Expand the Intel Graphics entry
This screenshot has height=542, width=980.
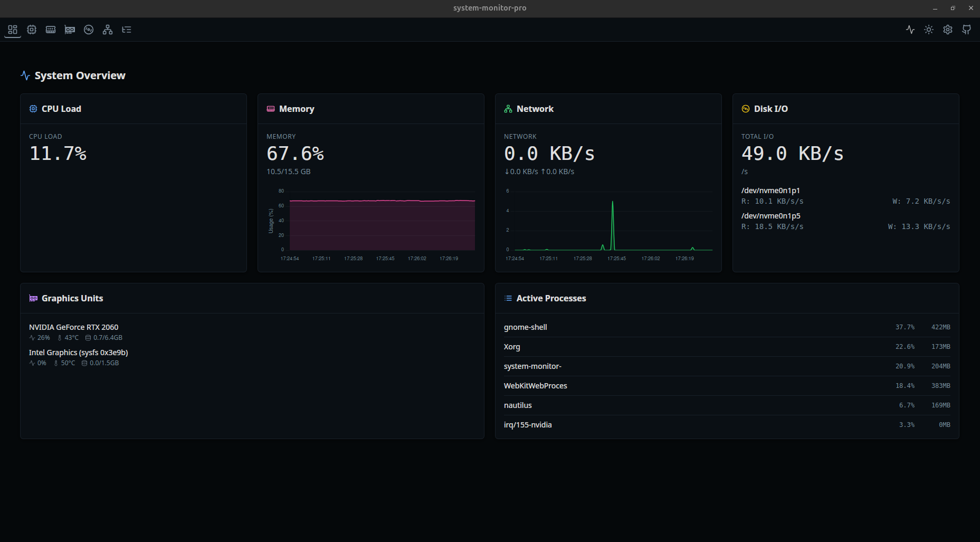pyautogui.click(x=78, y=352)
